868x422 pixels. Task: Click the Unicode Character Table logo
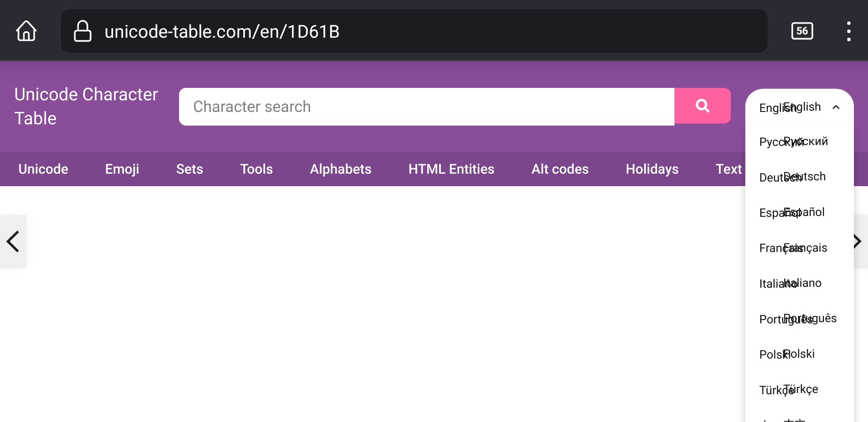pos(85,106)
